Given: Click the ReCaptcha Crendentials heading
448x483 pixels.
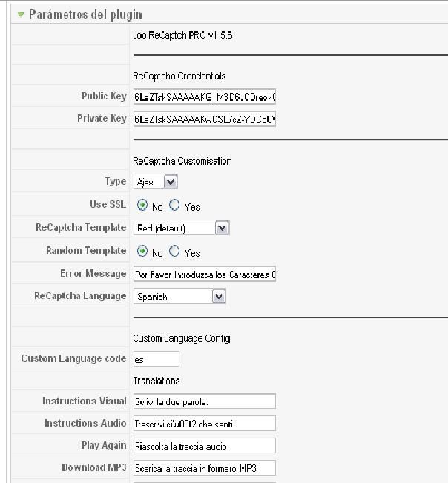Looking at the screenshot, I should [179, 76].
